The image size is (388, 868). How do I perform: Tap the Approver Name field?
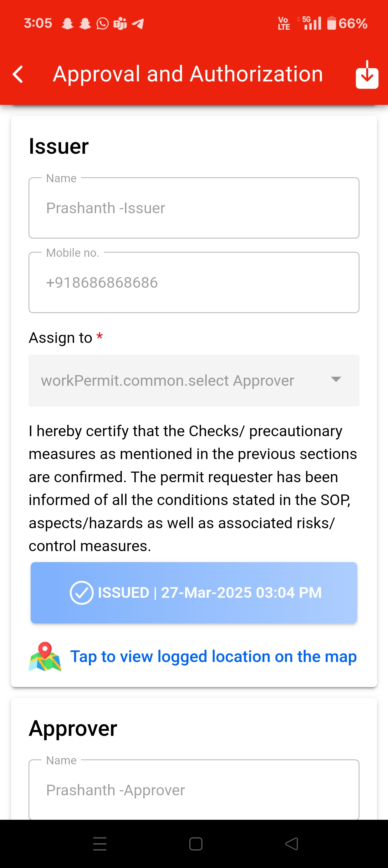click(x=194, y=789)
